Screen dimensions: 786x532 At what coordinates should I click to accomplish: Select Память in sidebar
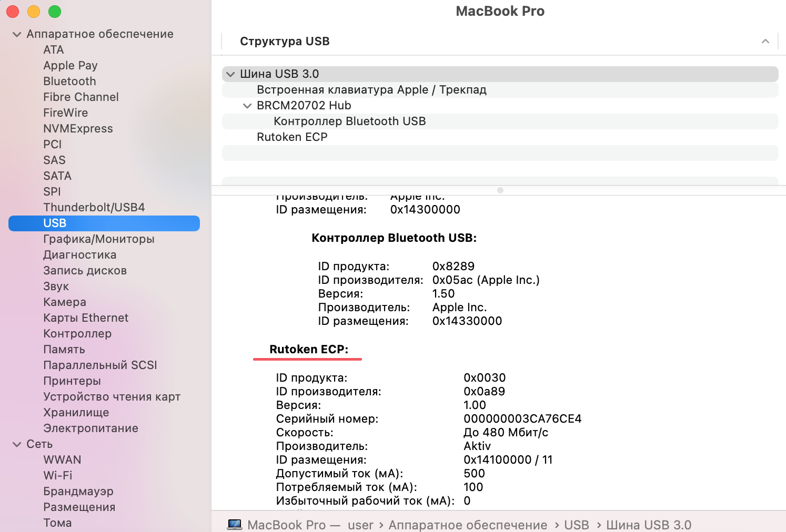click(x=64, y=350)
